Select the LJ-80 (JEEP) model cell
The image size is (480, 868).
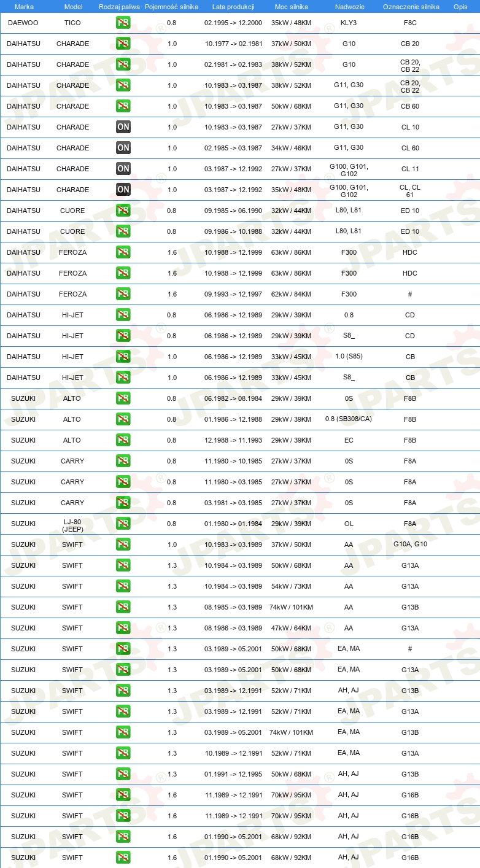click(x=72, y=525)
